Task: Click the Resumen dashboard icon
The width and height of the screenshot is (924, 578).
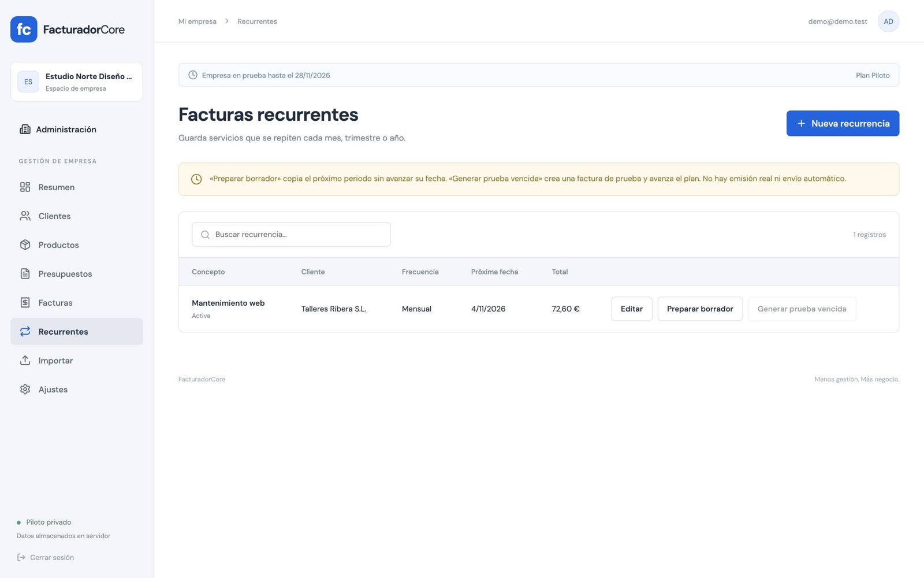Action: pyautogui.click(x=25, y=187)
